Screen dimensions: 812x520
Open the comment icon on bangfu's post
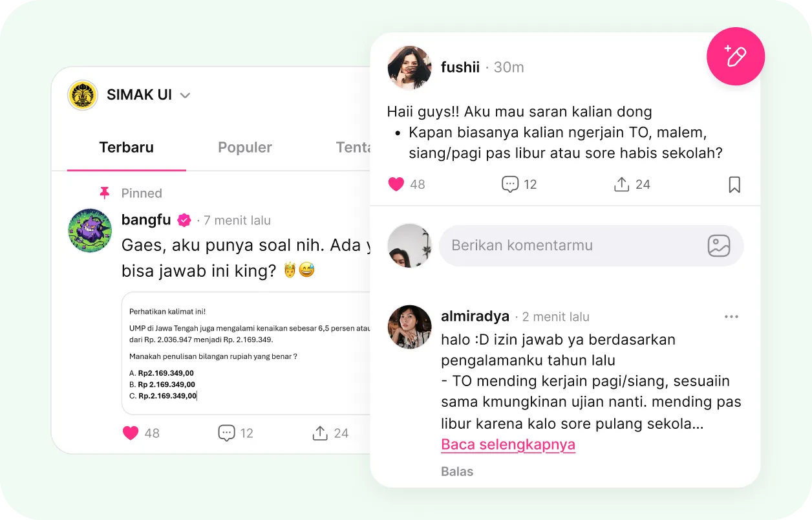point(226,433)
